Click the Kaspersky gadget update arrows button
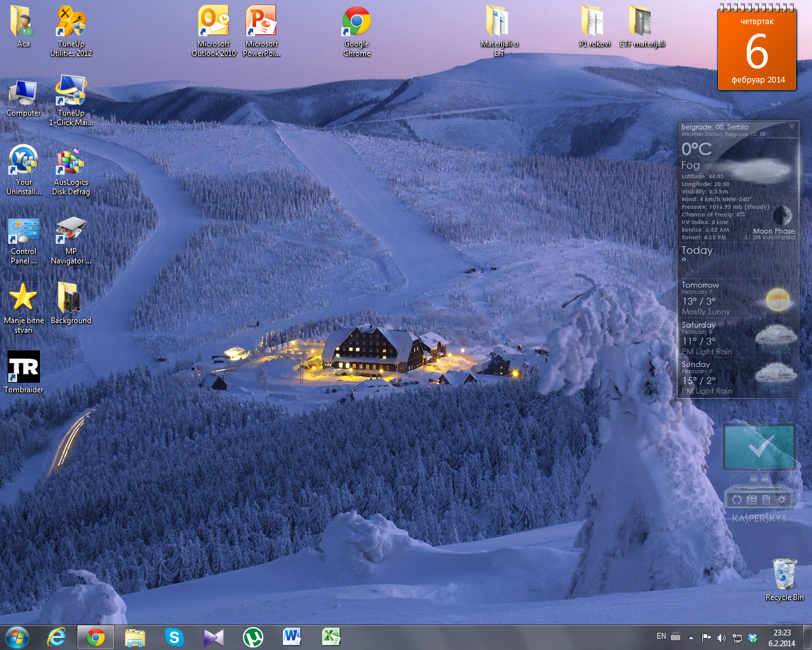 click(x=737, y=500)
